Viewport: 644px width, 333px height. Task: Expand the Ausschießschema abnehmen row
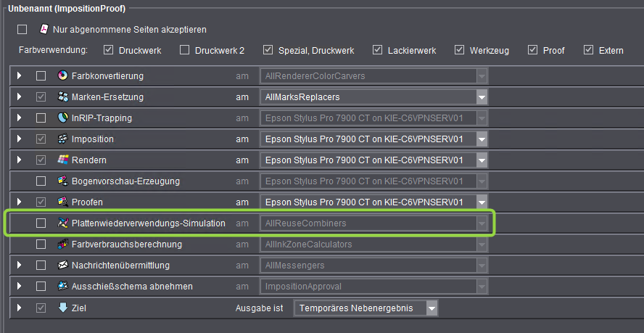coord(20,287)
